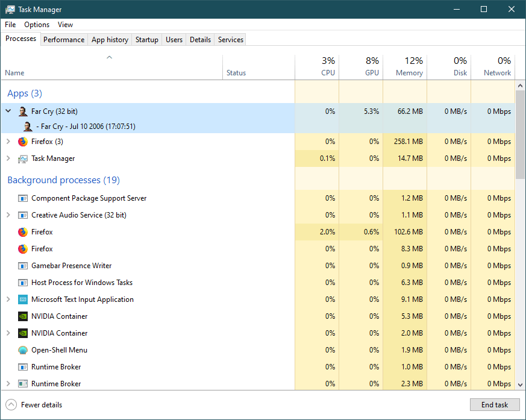Expand the Runtime Broker with 2.3 MB

pos(8,383)
